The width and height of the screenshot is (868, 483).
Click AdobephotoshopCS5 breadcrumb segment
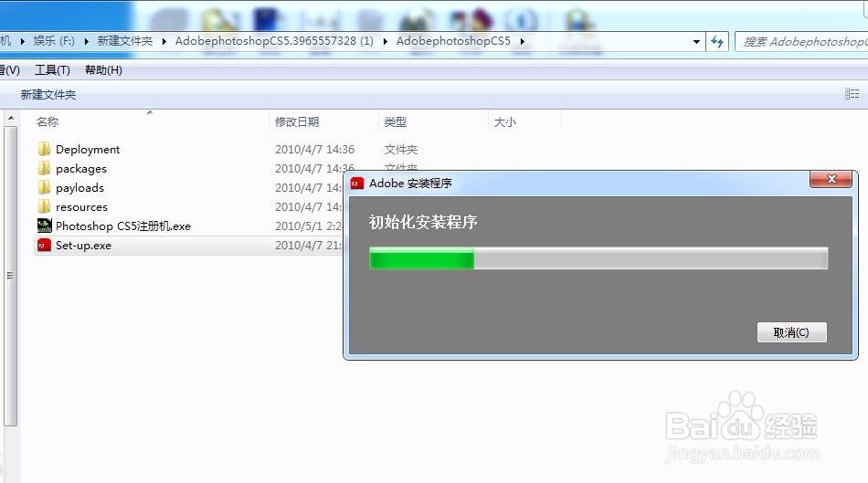[x=453, y=41]
